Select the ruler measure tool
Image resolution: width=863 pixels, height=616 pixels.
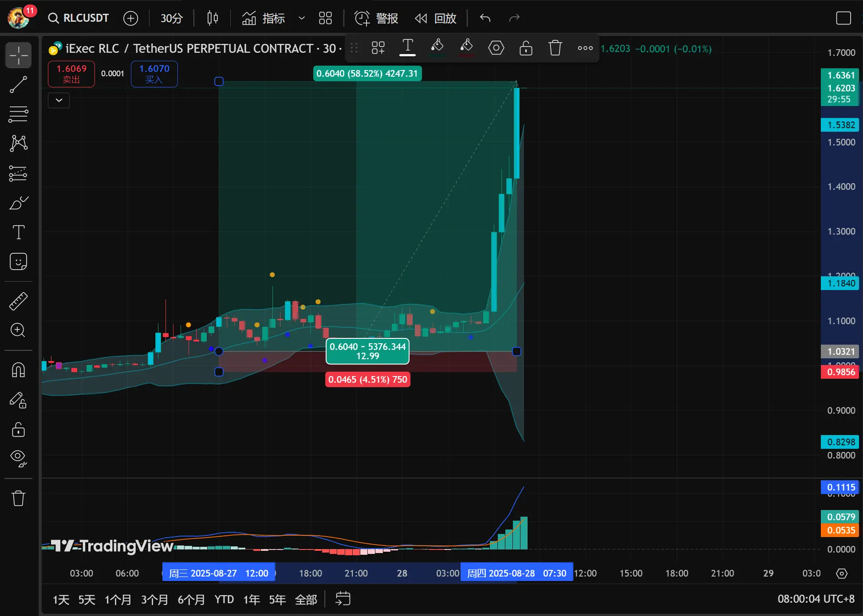pos(19,301)
